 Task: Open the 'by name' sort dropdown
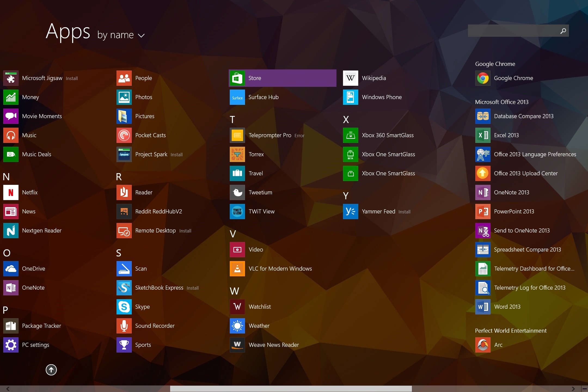(121, 35)
